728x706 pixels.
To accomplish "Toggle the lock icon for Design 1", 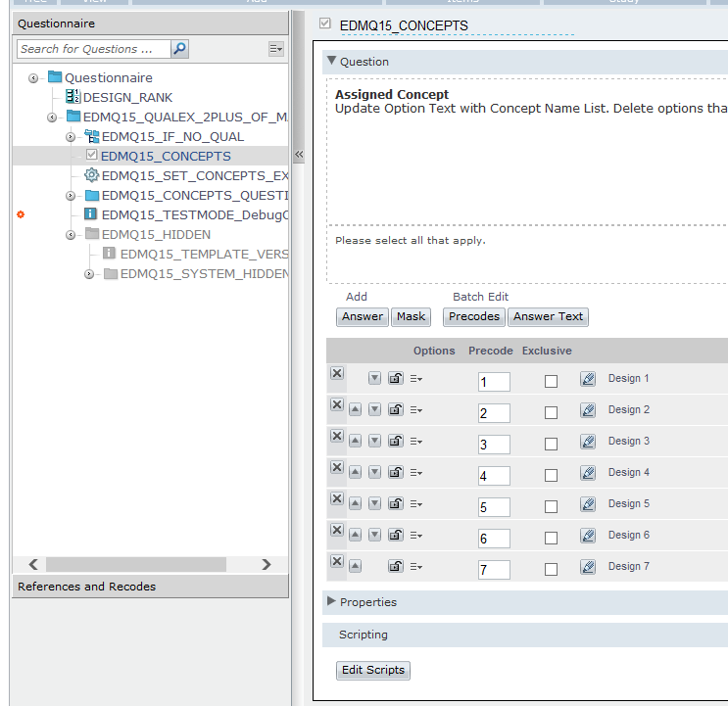I will pyautogui.click(x=396, y=378).
